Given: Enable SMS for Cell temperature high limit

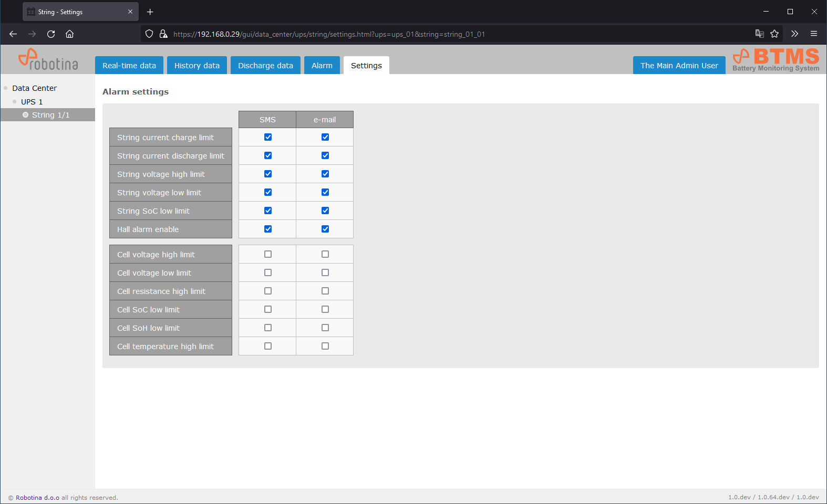Looking at the screenshot, I should pos(268,346).
